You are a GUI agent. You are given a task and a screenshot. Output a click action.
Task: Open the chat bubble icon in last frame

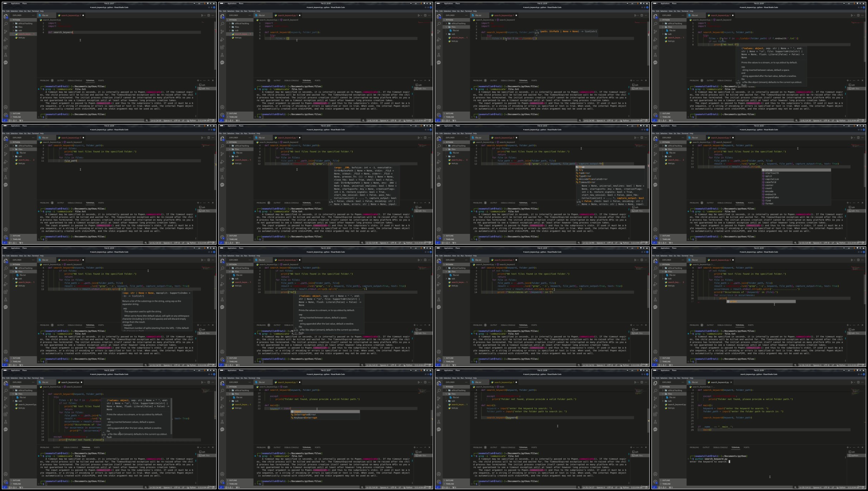coord(655,429)
